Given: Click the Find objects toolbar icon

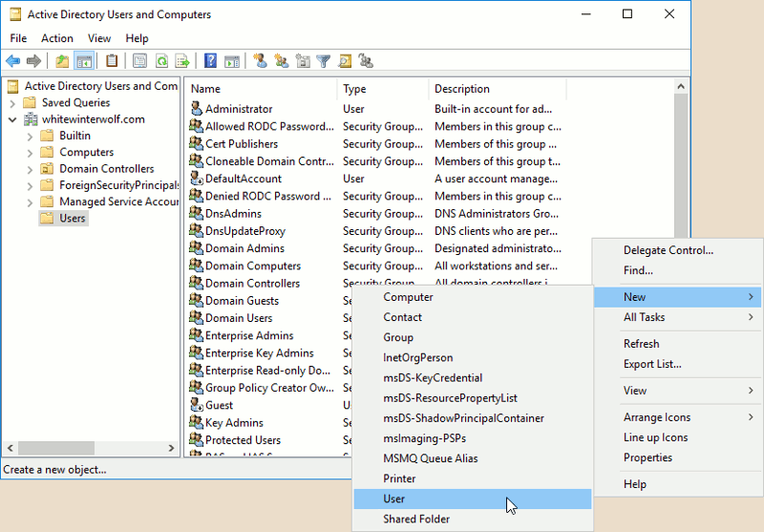Looking at the screenshot, I should (x=345, y=61).
